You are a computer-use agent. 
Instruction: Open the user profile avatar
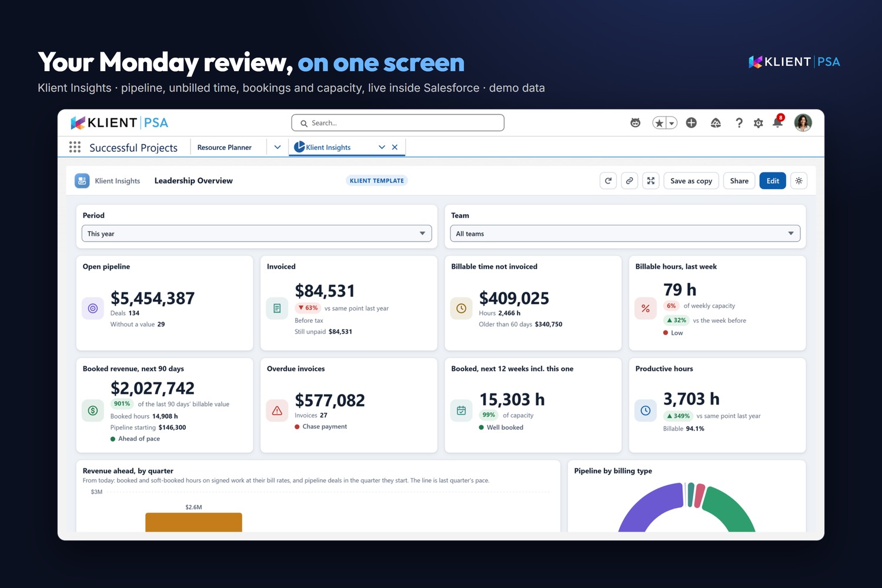click(803, 122)
